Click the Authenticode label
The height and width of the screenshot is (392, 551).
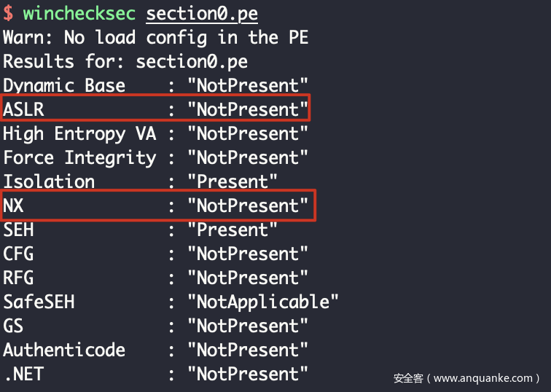coord(64,350)
